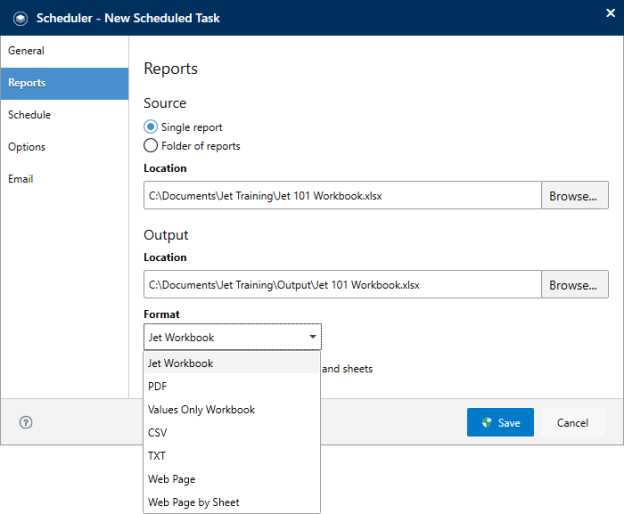Choose Web Page format option

click(232, 479)
